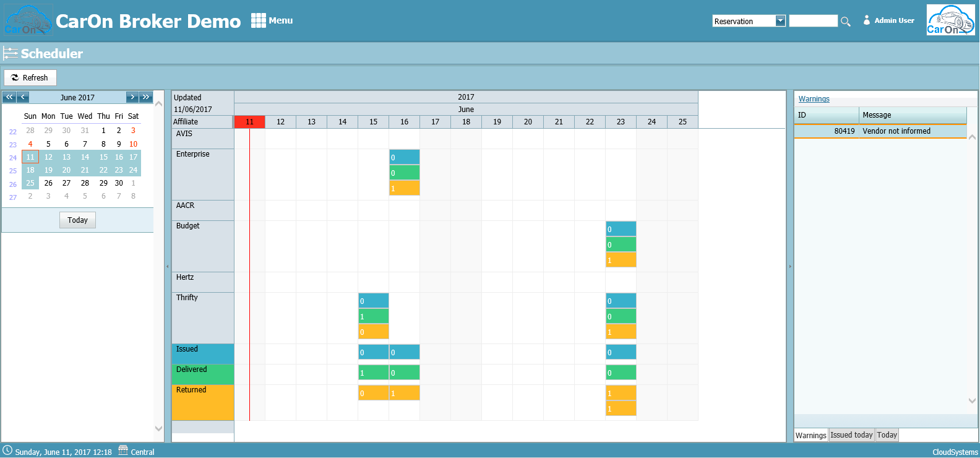The width and height of the screenshot is (980, 458).
Task: Click the blue Issued legend row
Action: click(203, 354)
